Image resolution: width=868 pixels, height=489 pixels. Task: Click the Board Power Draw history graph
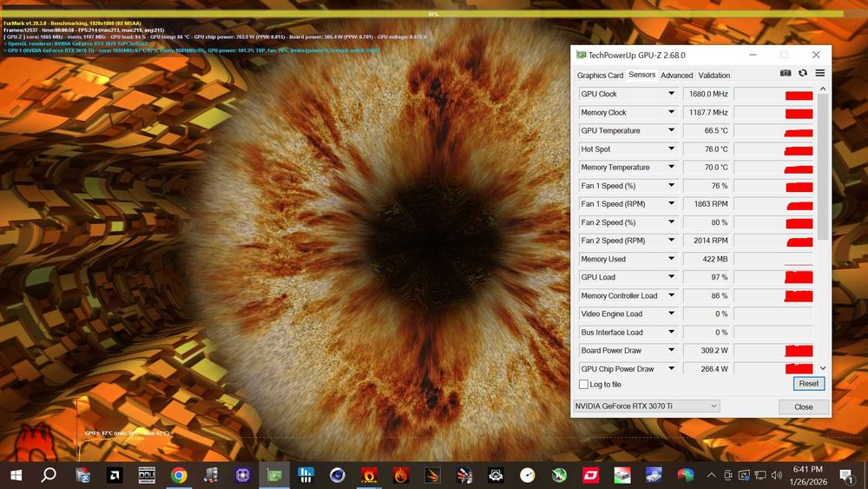click(773, 350)
